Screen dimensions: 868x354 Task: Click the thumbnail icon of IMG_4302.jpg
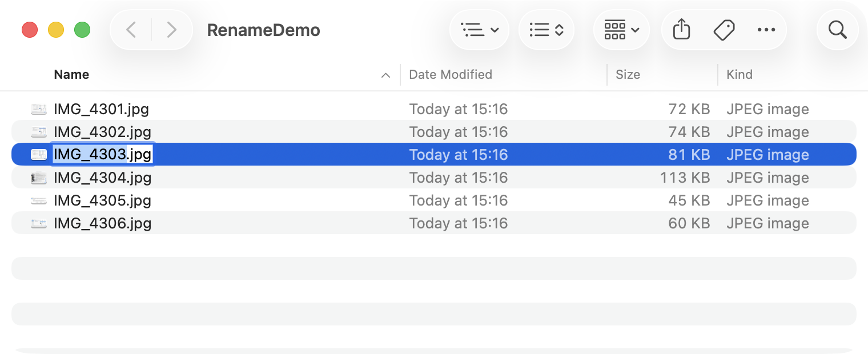39,132
